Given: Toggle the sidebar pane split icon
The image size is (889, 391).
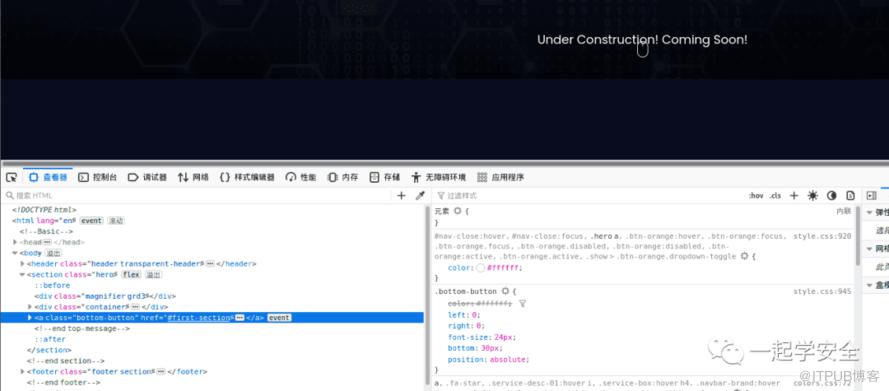Looking at the screenshot, I should (x=872, y=196).
